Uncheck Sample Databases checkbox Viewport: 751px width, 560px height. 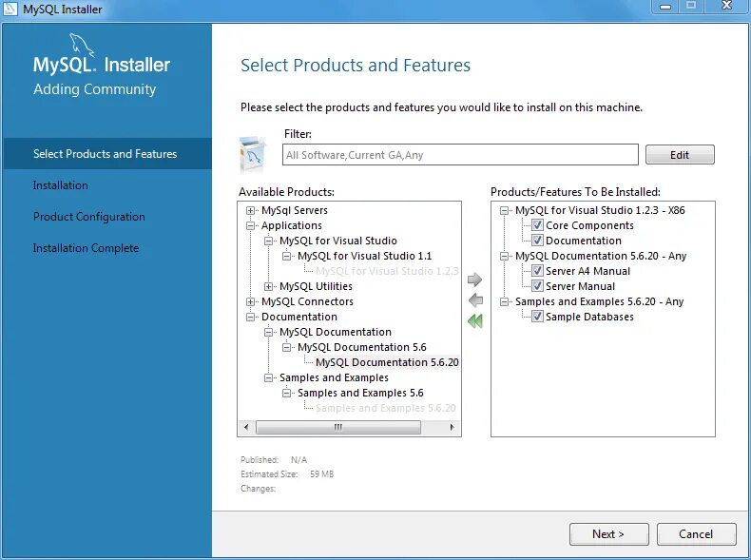click(537, 317)
